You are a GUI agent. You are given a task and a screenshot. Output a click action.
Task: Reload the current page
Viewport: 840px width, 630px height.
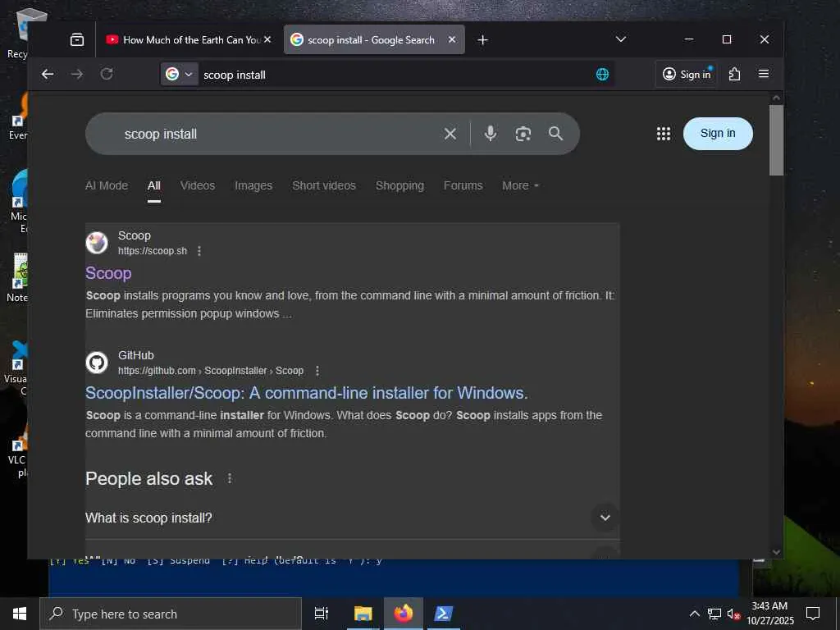pos(107,74)
